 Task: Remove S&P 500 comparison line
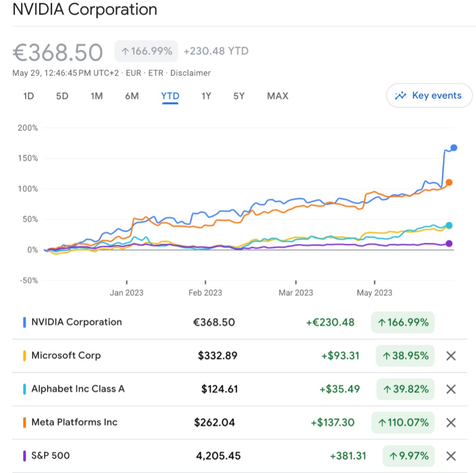click(450, 456)
